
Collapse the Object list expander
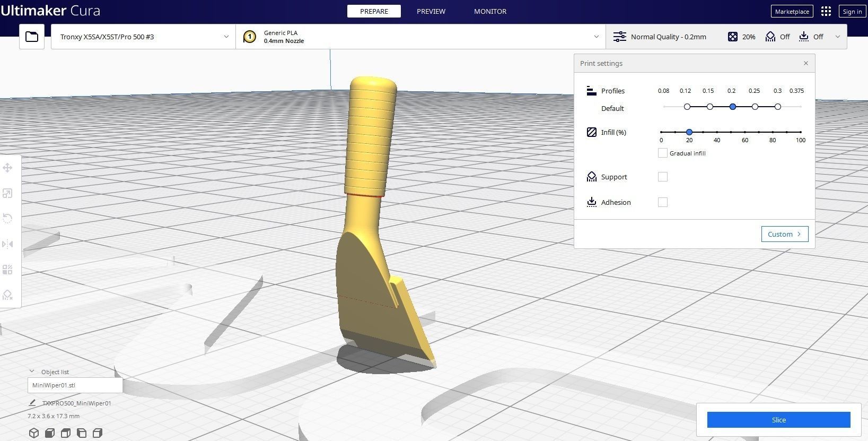32,371
